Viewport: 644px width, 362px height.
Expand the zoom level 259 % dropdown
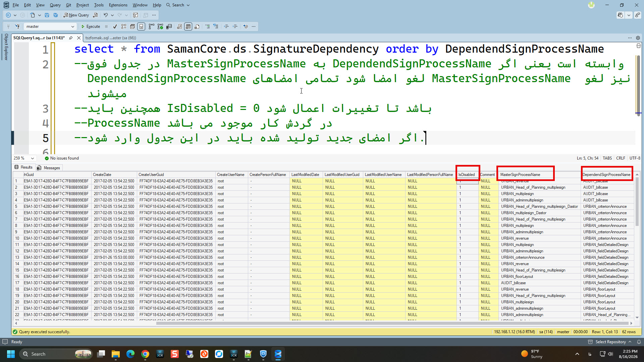pyautogui.click(x=33, y=158)
